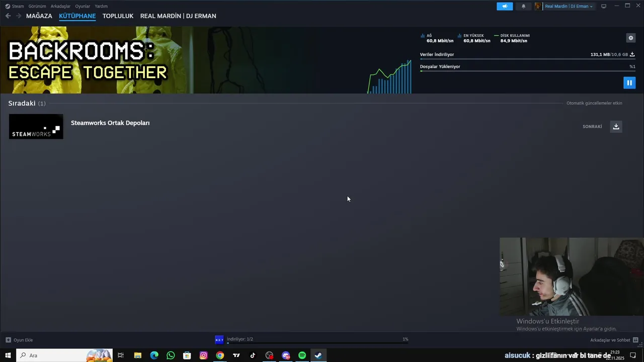The image size is (644, 362).
Task: Open Instagram from taskbar
Action: click(203, 355)
